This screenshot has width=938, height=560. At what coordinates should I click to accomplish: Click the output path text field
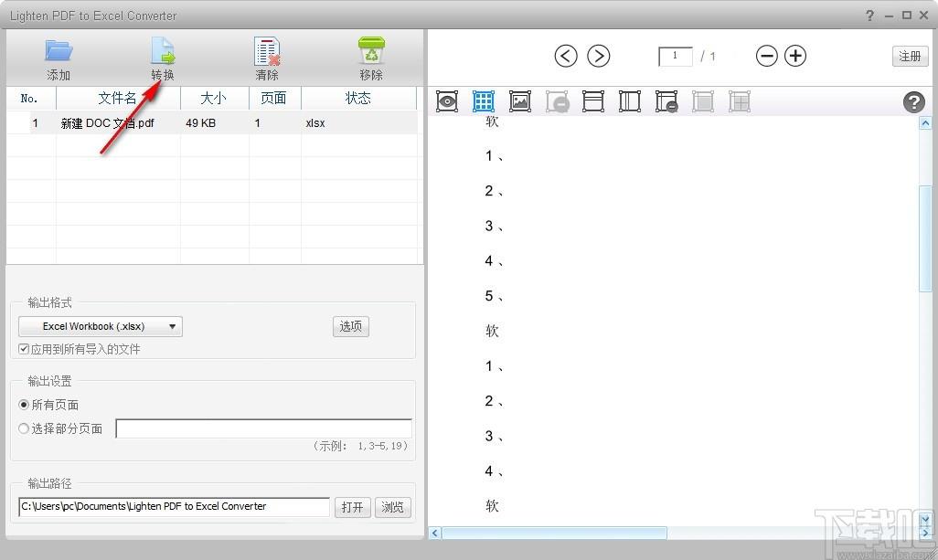[x=174, y=507]
